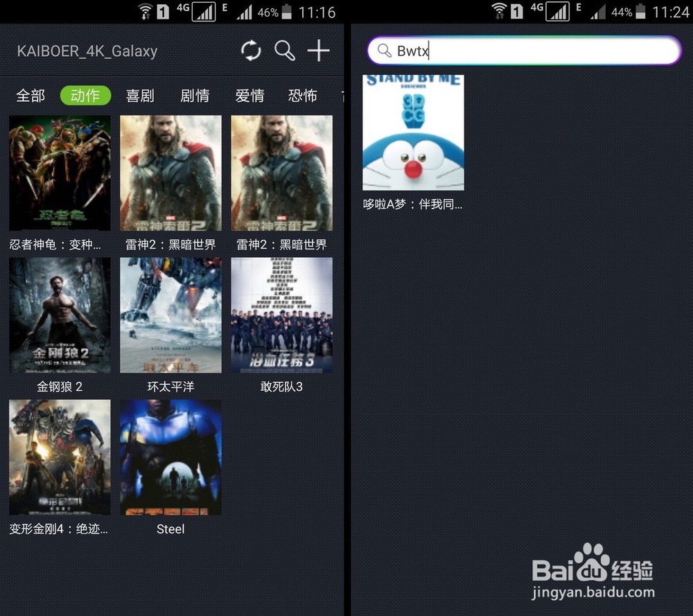Screen dimensions: 693x616
Task: Open Steel movie poster
Action: (x=170, y=457)
